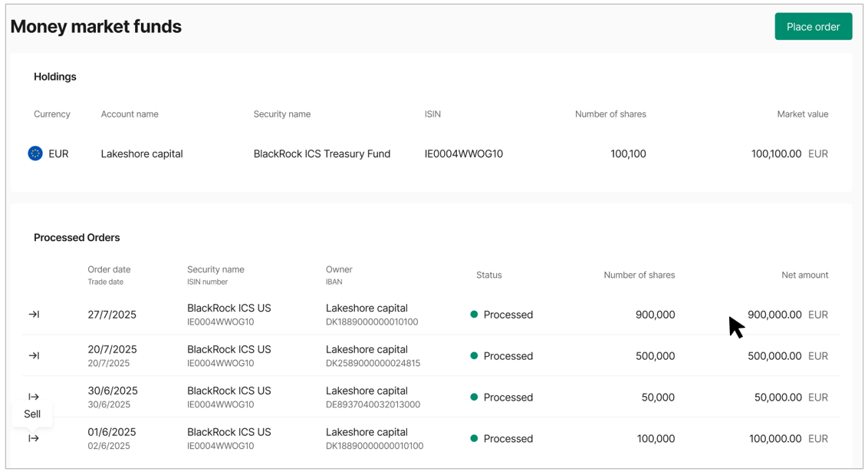Click the Account name column header

point(130,114)
